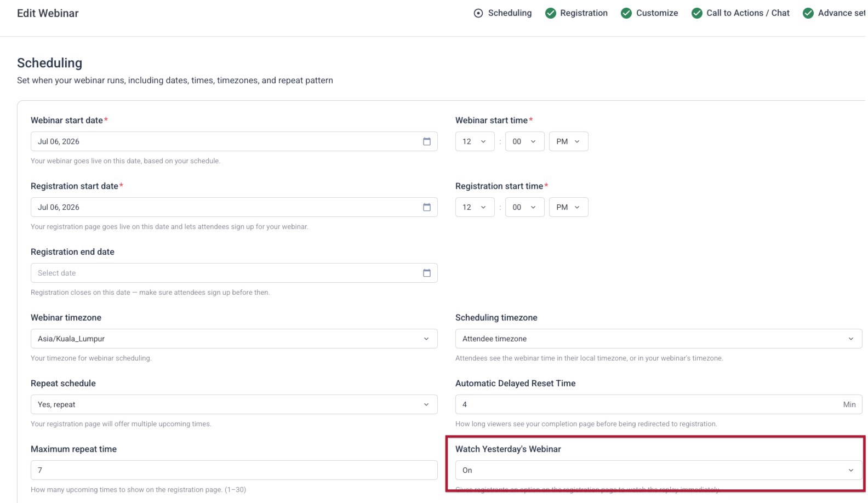
Task: Open calendar icon for Registration start date
Action: (427, 207)
